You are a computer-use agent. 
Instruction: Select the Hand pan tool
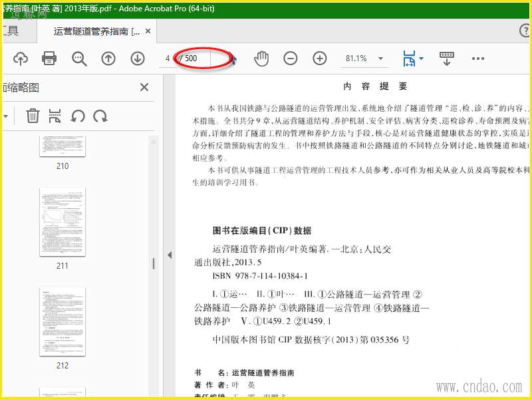tap(261, 59)
